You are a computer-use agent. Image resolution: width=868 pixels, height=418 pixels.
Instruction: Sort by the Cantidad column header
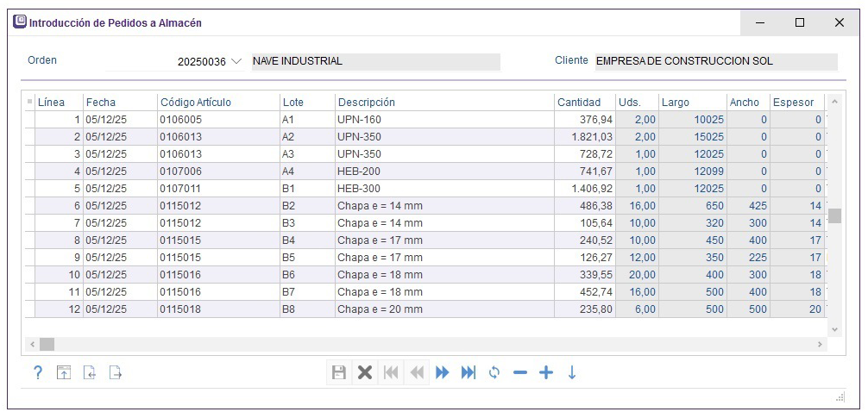(578, 103)
